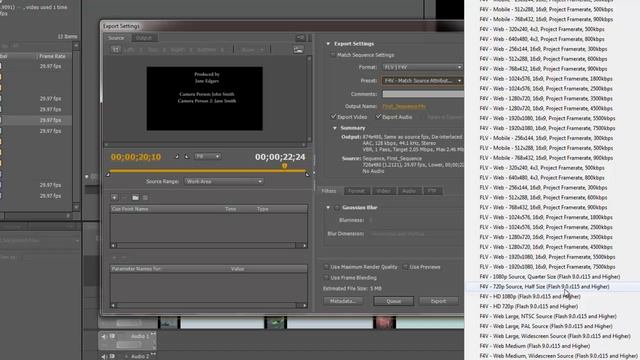Open the Format tab
The width and height of the screenshot is (640, 360).
point(356,191)
